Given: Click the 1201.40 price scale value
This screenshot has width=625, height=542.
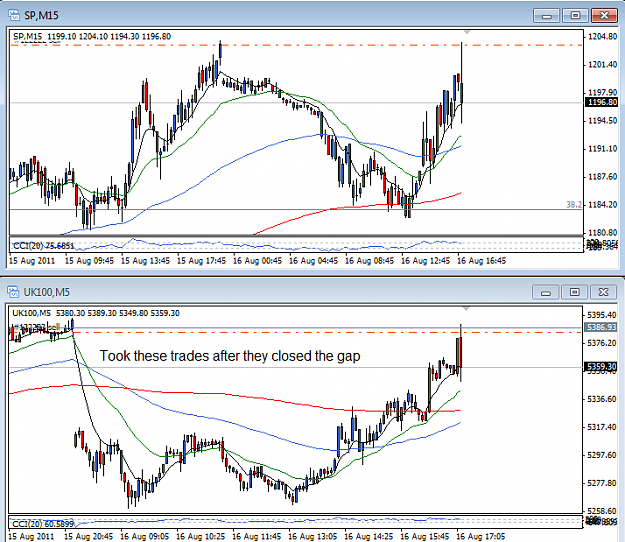Looking at the screenshot, I should [x=602, y=65].
